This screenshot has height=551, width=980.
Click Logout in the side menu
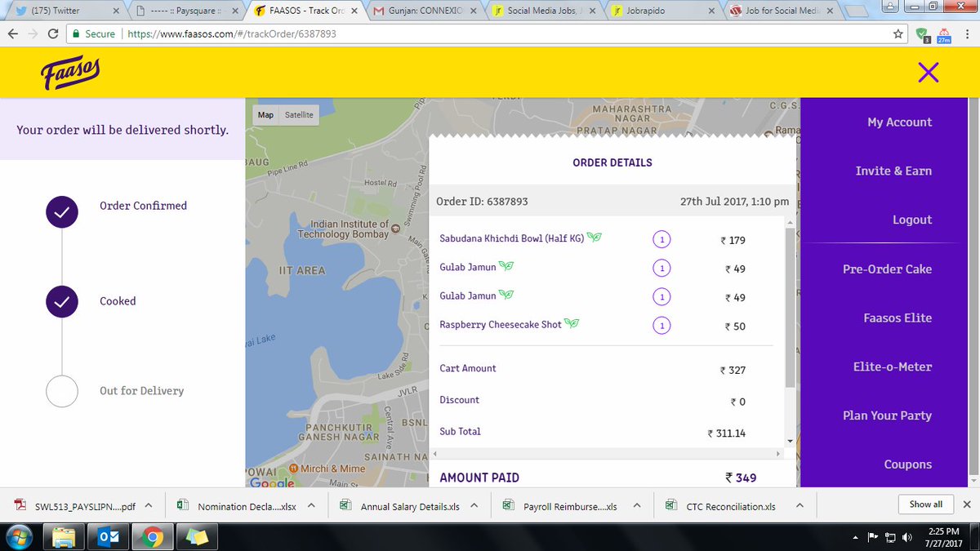coord(912,220)
